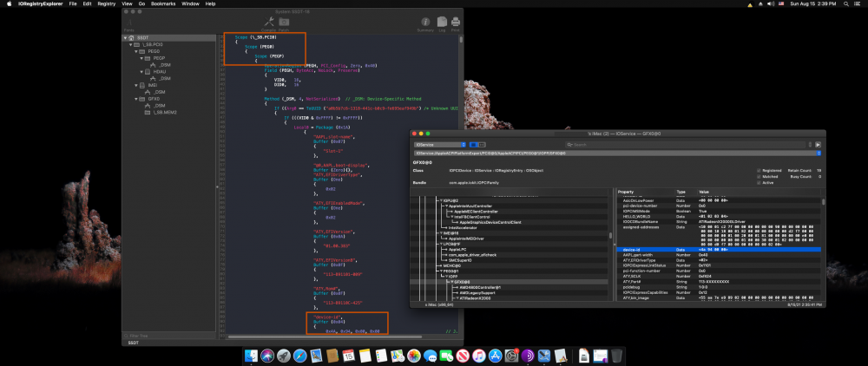Click the Print icon in MaciASL toolbar

[x=456, y=23]
